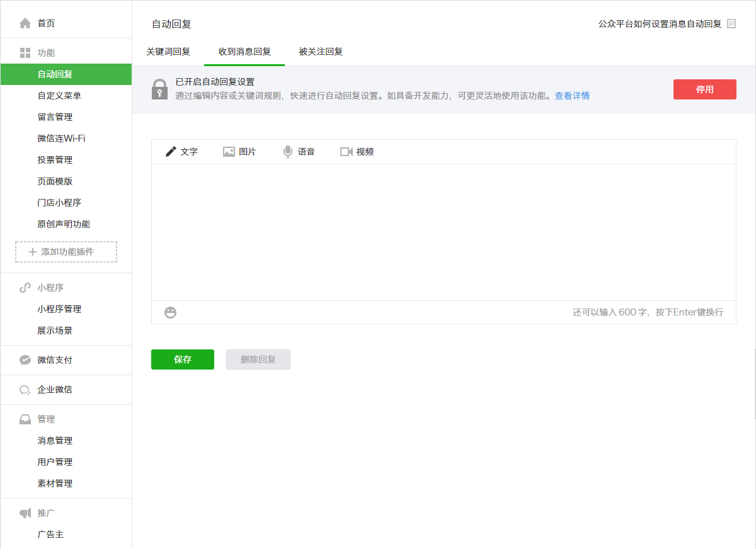The width and height of the screenshot is (756, 549).
Task: Select the 语音 microphone icon
Action: [x=288, y=152]
